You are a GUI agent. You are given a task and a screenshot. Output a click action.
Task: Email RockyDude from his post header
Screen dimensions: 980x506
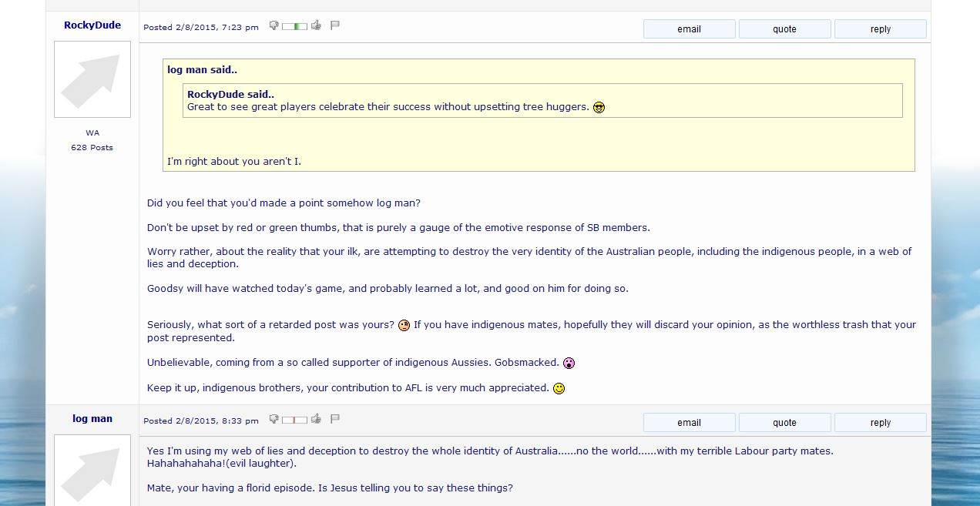[689, 29]
